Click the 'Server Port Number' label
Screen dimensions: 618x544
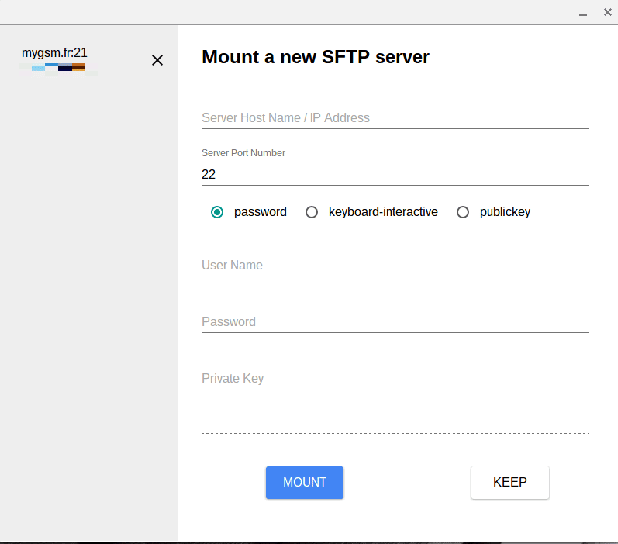click(243, 153)
